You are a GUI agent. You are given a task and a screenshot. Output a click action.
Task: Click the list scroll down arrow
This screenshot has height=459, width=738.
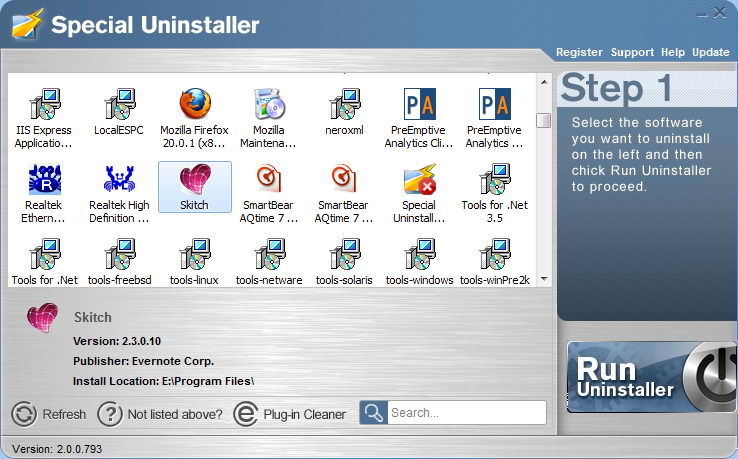pyautogui.click(x=544, y=279)
